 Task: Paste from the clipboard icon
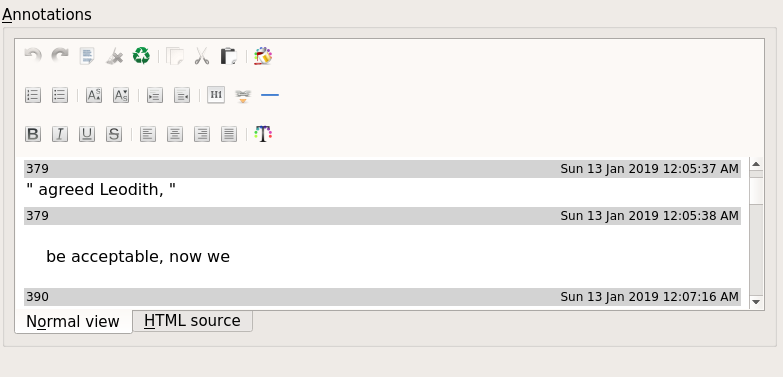pos(229,56)
